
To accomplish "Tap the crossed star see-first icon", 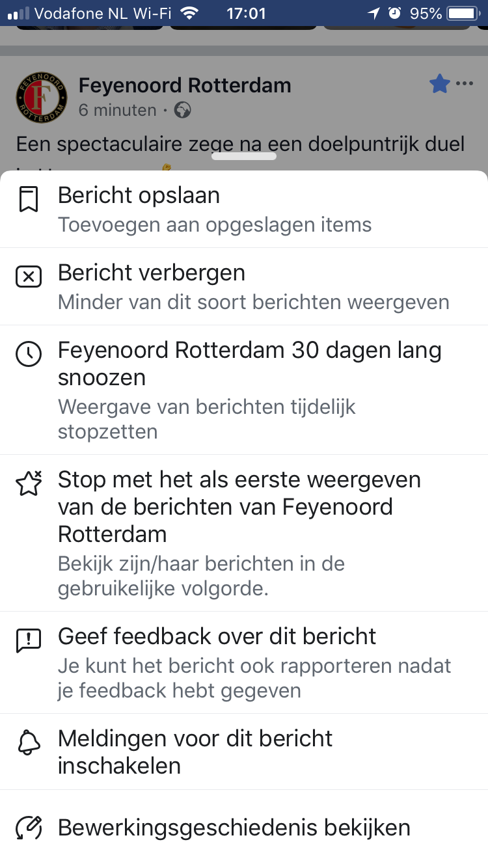I will (28, 483).
